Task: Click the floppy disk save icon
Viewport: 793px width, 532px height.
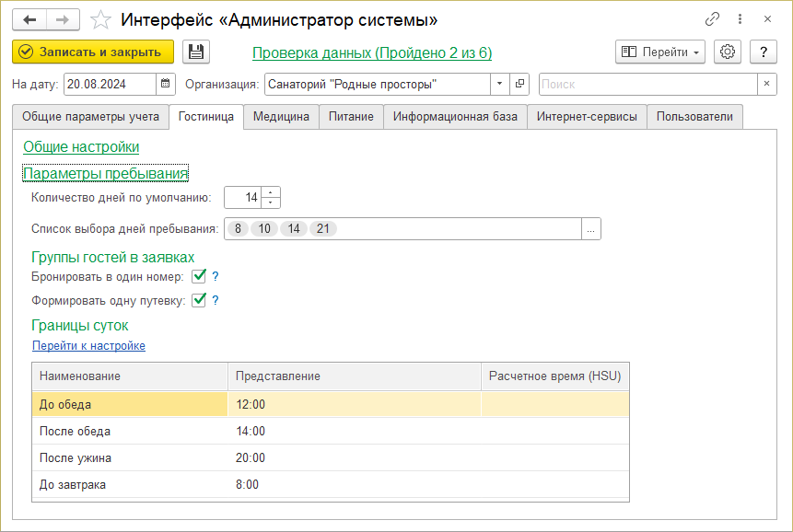Action: tap(196, 52)
